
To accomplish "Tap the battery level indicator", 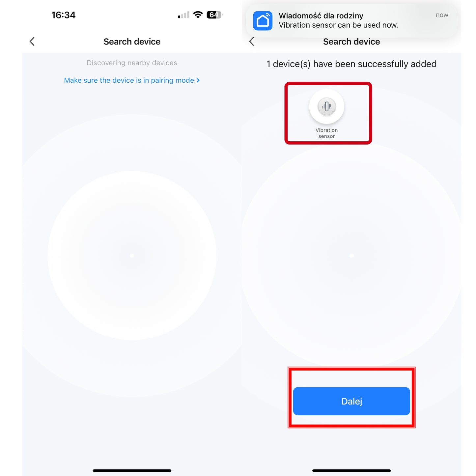I will [214, 15].
